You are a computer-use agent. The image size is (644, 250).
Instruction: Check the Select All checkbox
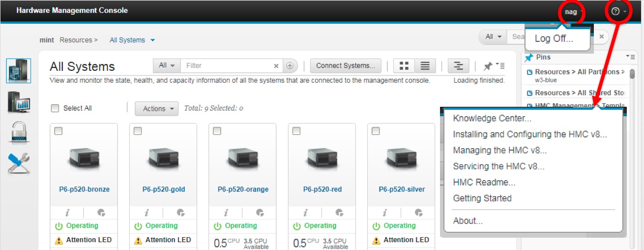[x=55, y=108]
